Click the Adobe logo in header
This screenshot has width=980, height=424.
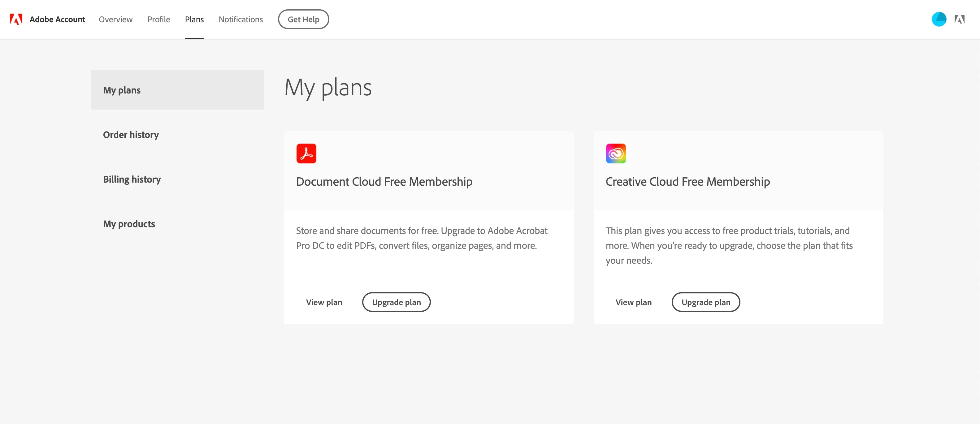pyautogui.click(x=16, y=19)
